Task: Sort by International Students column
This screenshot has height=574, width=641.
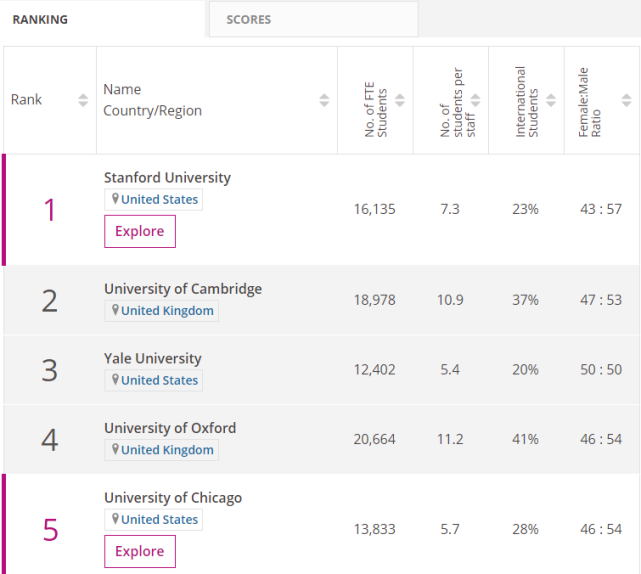Action: click(x=551, y=100)
